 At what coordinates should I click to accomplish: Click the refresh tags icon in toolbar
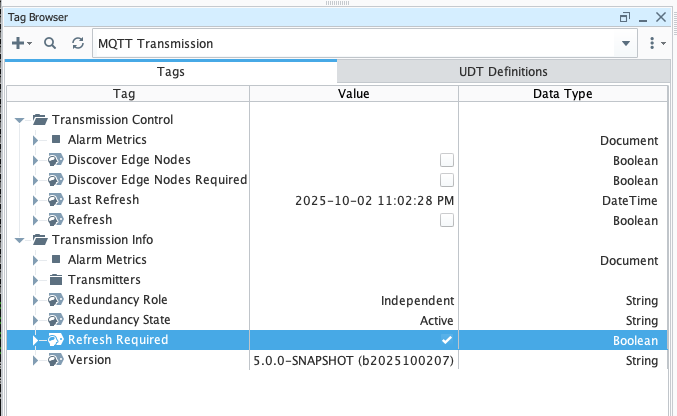pos(78,44)
